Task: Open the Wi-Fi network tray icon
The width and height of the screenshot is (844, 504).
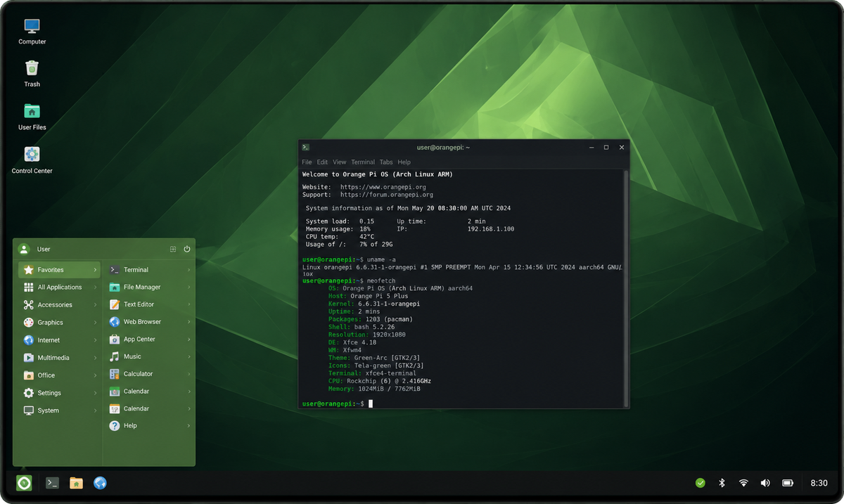Action: [x=743, y=483]
